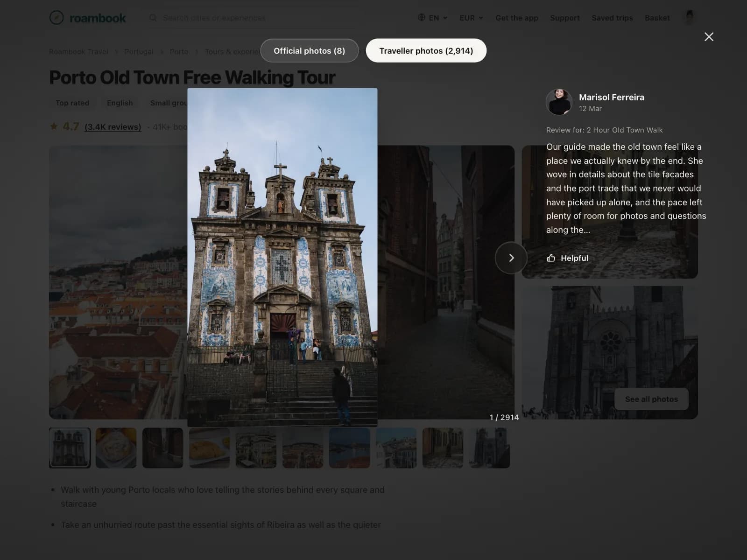Click the reviewer name Marisol Ferreira
Viewport: 747px width, 560px height.
click(x=612, y=97)
